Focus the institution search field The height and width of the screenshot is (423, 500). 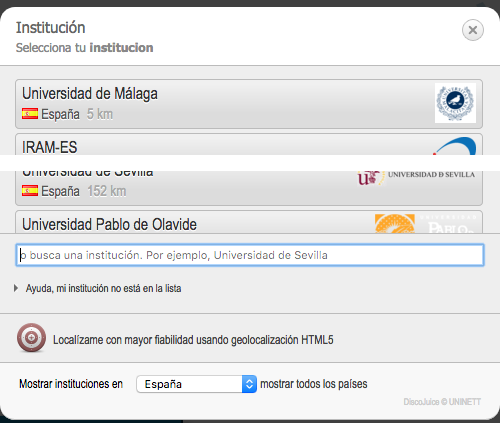(250, 255)
